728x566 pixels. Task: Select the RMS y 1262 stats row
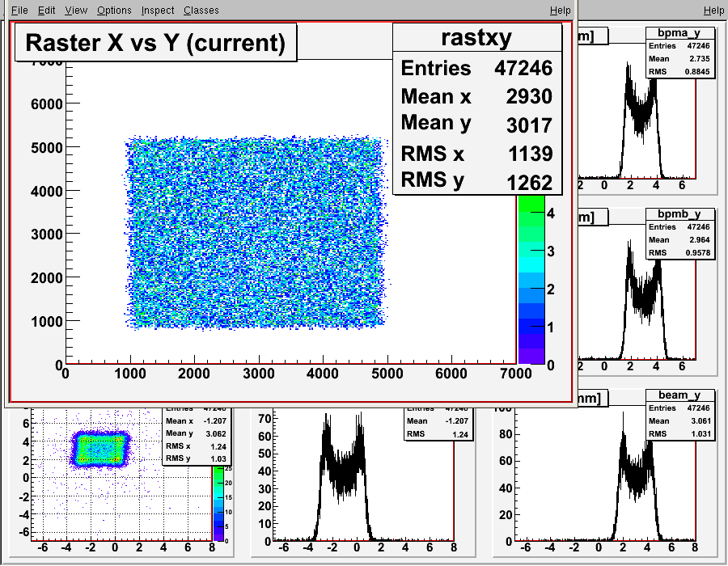click(x=476, y=181)
